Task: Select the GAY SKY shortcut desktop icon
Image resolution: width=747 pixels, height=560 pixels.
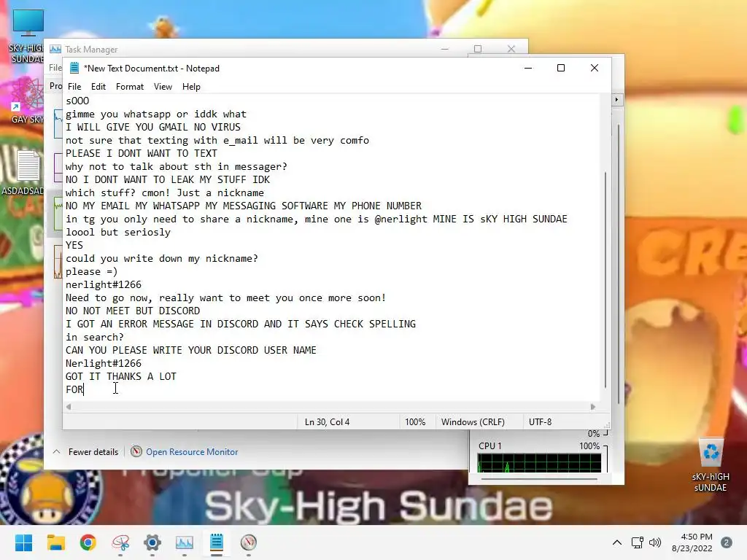Action: 27,101
